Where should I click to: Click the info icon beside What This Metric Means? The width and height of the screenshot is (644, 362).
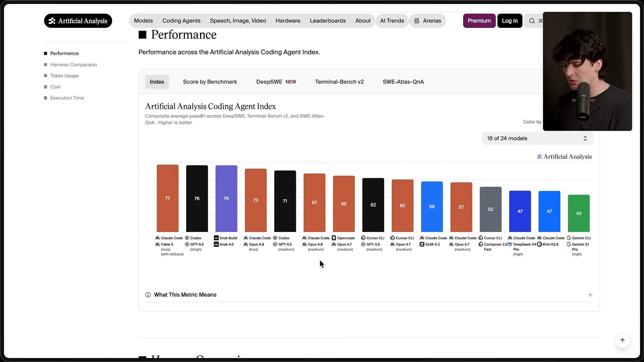click(148, 295)
